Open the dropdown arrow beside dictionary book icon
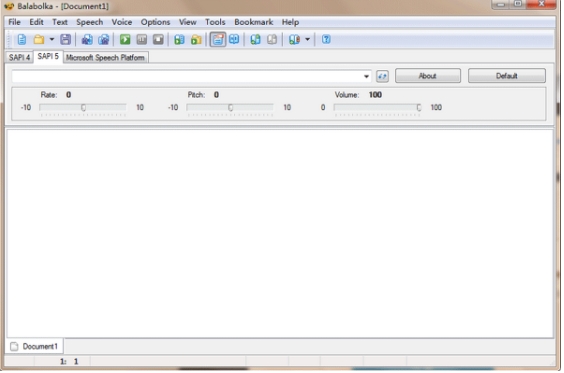 pyautogui.click(x=308, y=40)
